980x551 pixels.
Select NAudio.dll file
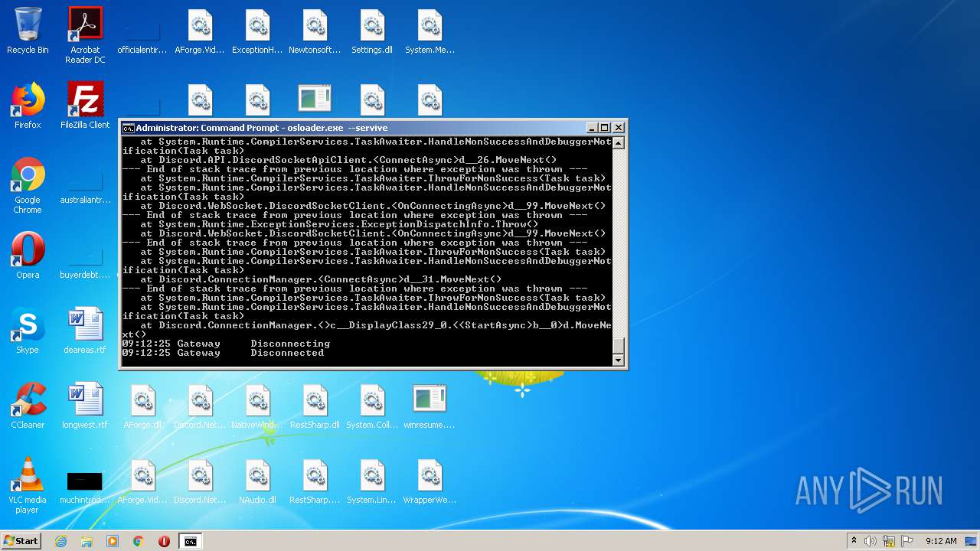[x=257, y=481]
